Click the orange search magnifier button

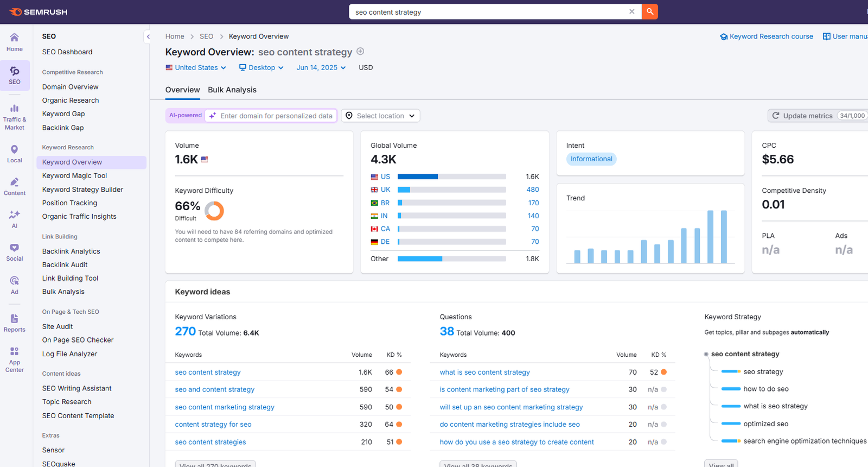[x=650, y=11]
